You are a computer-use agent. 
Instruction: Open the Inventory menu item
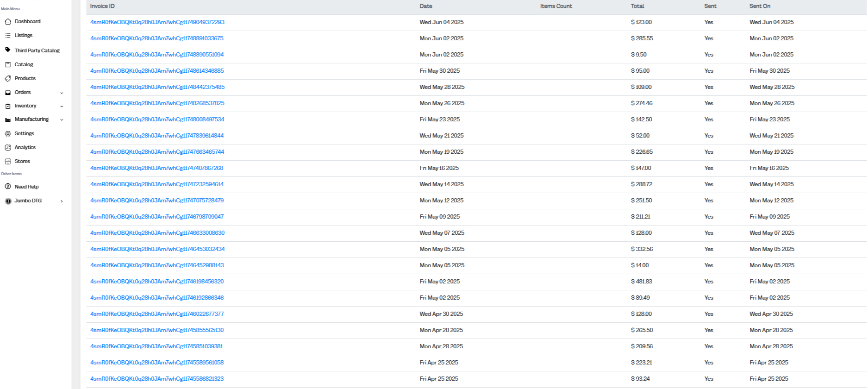click(x=25, y=106)
